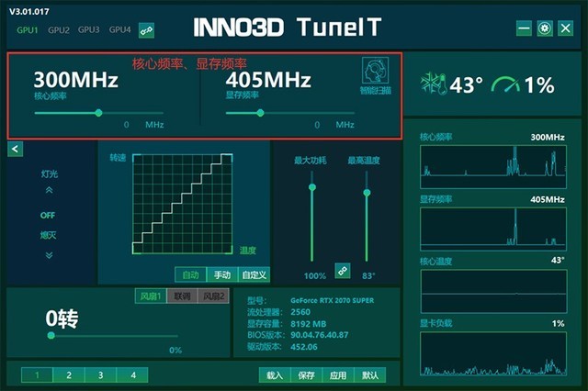The width and height of the screenshot is (588, 391).
Task: Click the 显卡负载 monitoring graph
Action: coord(493,353)
